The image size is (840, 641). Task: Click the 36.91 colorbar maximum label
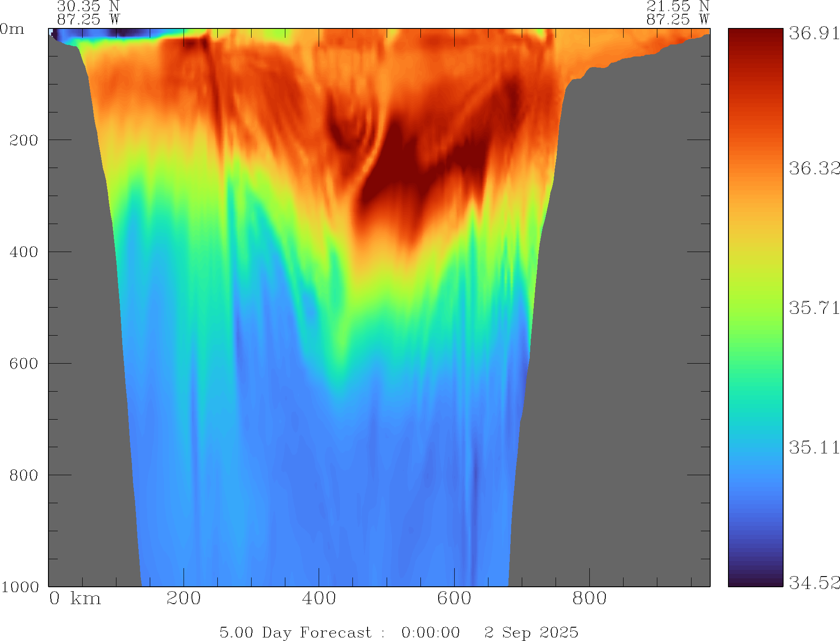[814, 33]
